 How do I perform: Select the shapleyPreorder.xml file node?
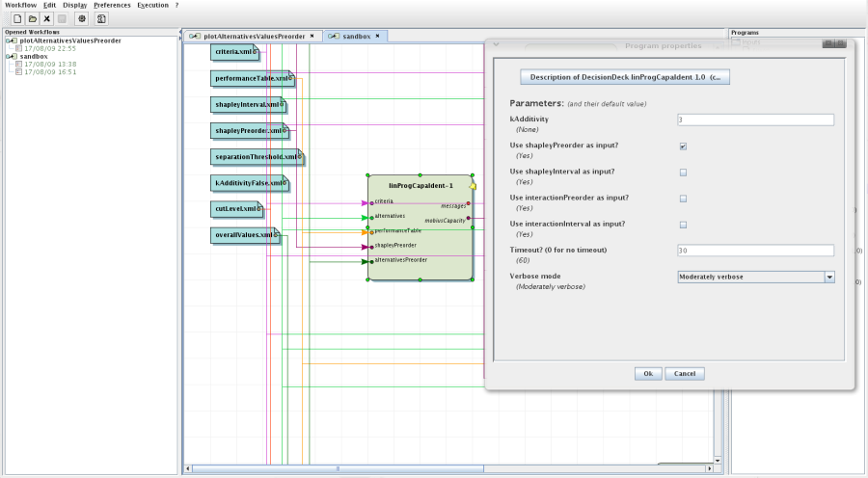pyautogui.click(x=249, y=130)
